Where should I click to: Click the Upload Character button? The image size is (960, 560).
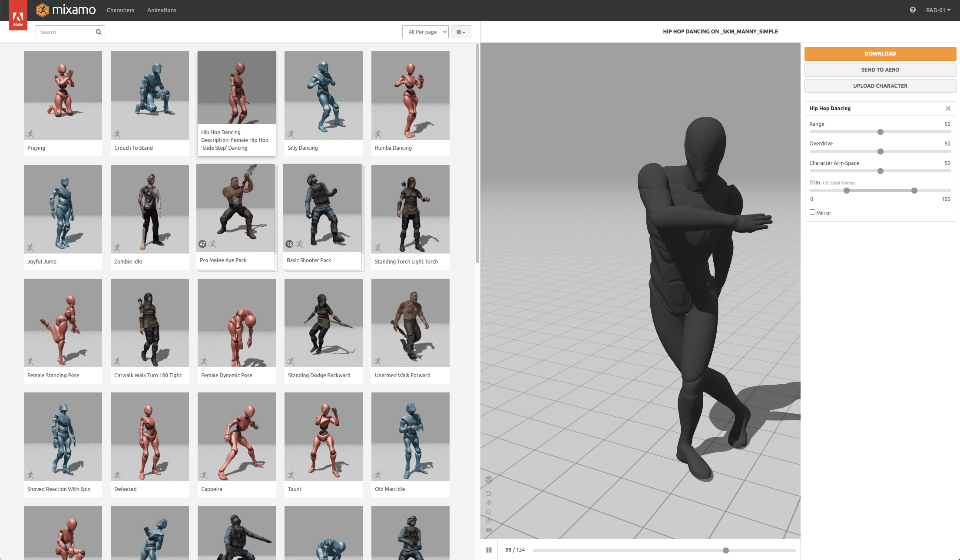pyautogui.click(x=880, y=86)
